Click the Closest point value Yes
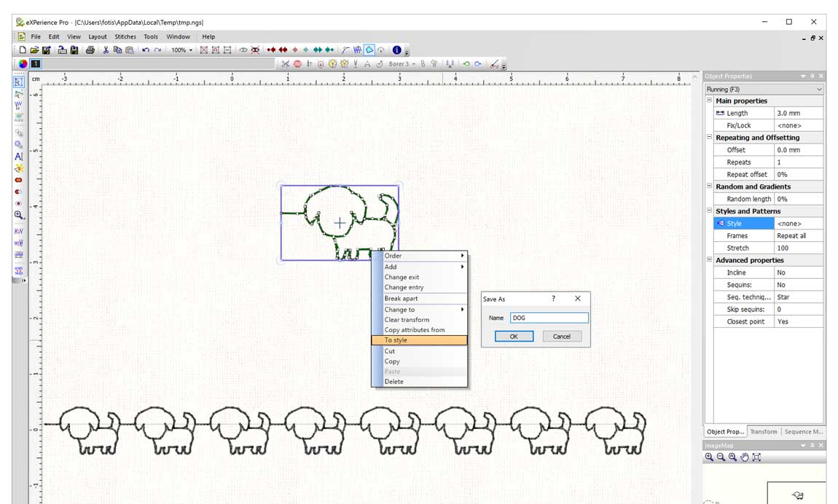This screenshot has width=838, height=504. [799, 322]
